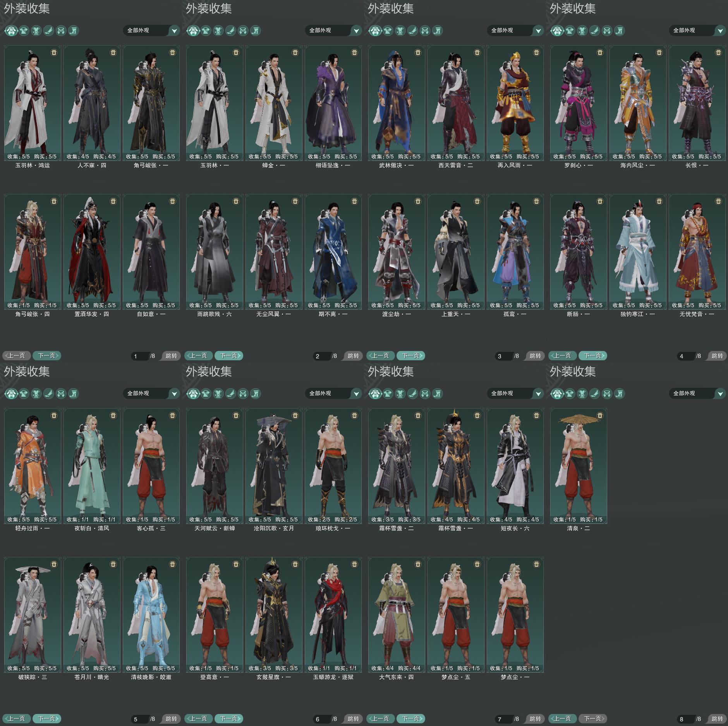Select the 大气东来·四 outfit thumbnail

397,615
